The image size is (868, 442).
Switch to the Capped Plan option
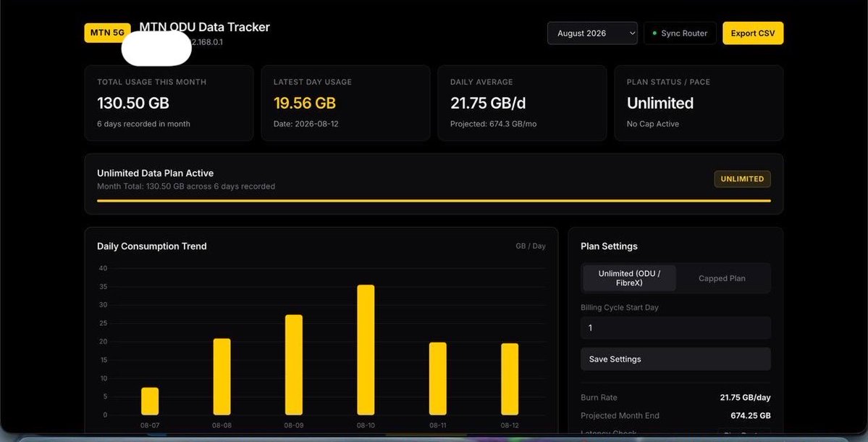722,278
